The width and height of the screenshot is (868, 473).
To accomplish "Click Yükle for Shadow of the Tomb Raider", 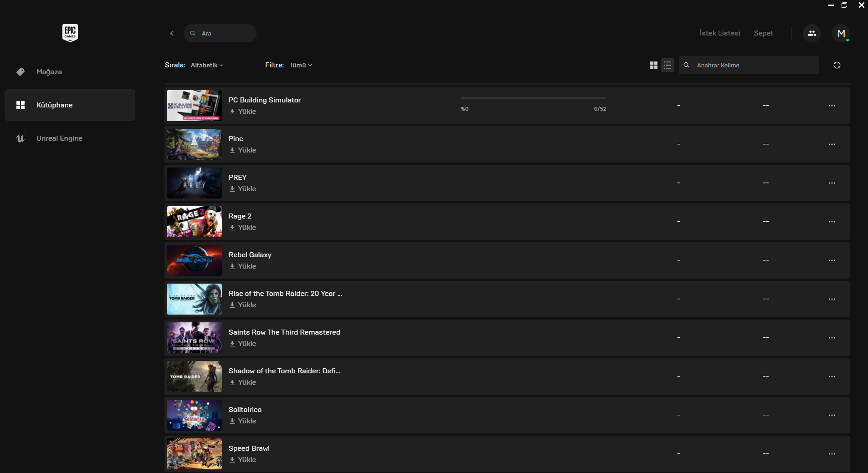I will (x=243, y=382).
